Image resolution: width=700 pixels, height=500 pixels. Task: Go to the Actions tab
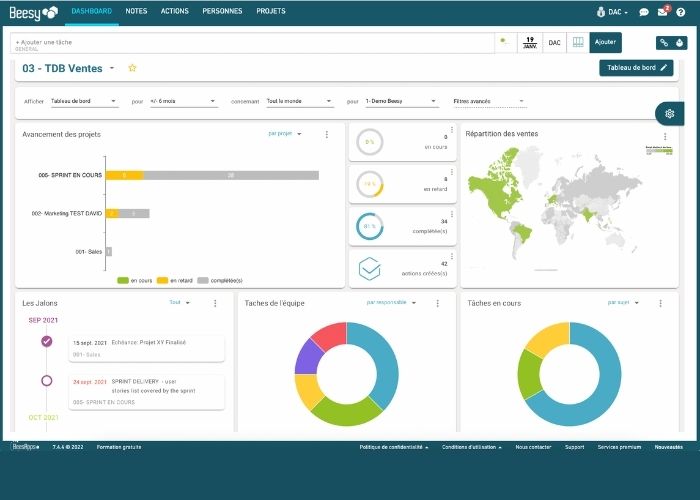pyautogui.click(x=175, y=11)
